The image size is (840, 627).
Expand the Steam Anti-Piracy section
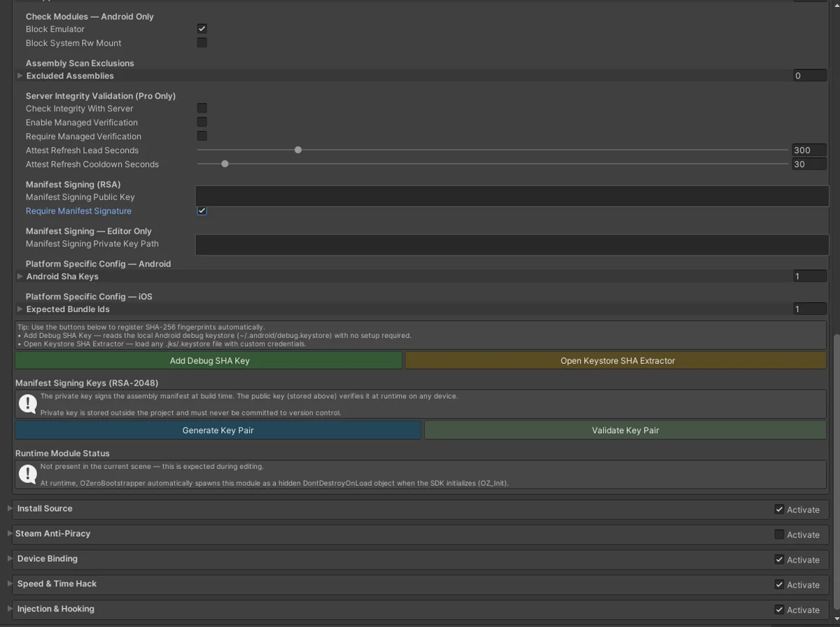[x=10, y=534]
